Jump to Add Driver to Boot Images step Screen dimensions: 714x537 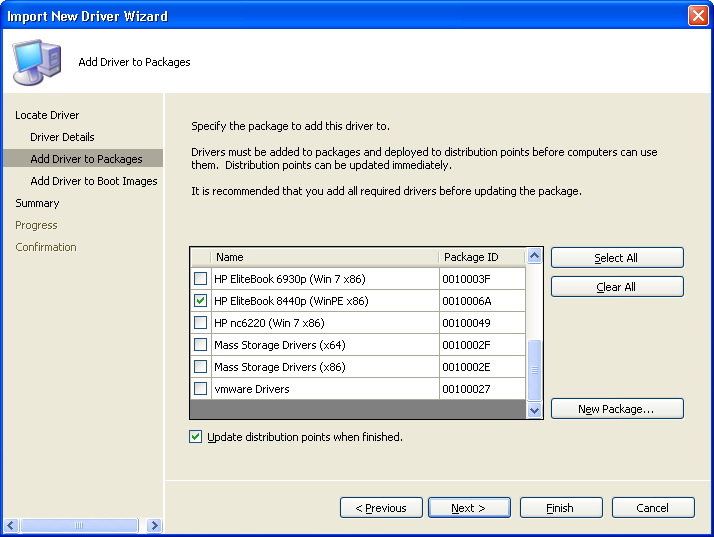pos(94,181)
